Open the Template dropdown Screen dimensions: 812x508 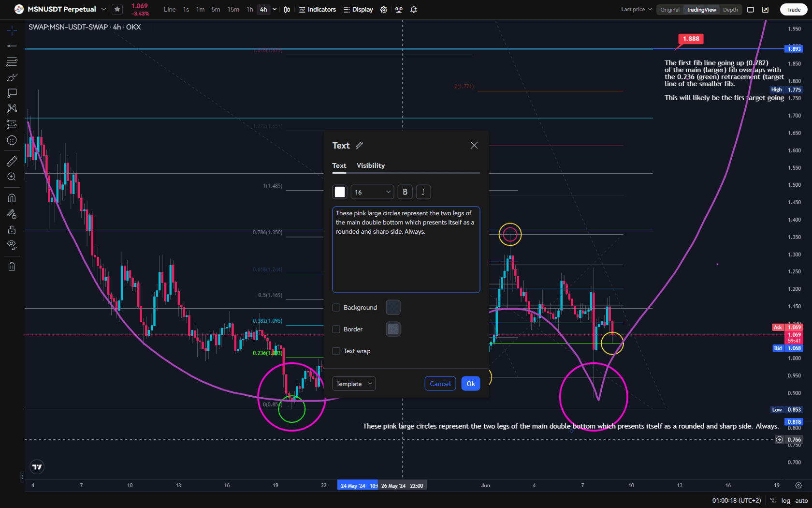point(354,384)
